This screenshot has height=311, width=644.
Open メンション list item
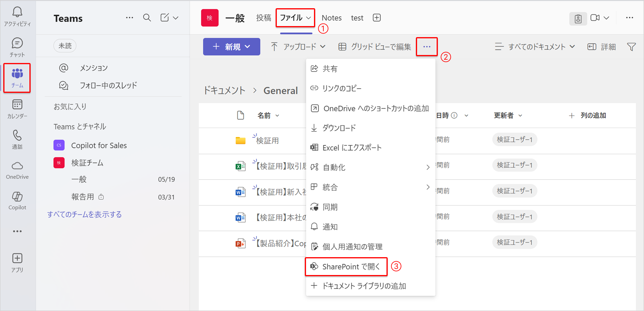[93, 68]
